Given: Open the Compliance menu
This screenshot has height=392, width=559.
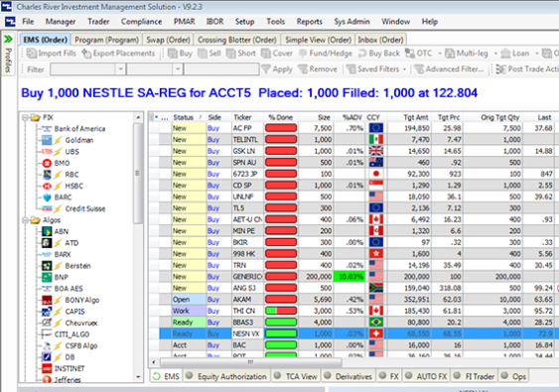Looking at the screenshot, I should 141,22.
